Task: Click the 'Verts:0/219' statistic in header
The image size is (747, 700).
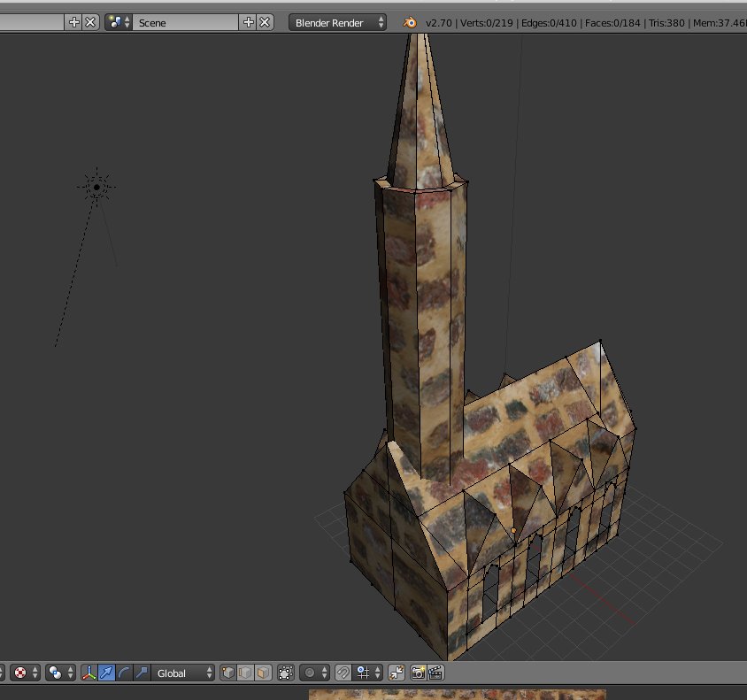Action: coord(487,23)
